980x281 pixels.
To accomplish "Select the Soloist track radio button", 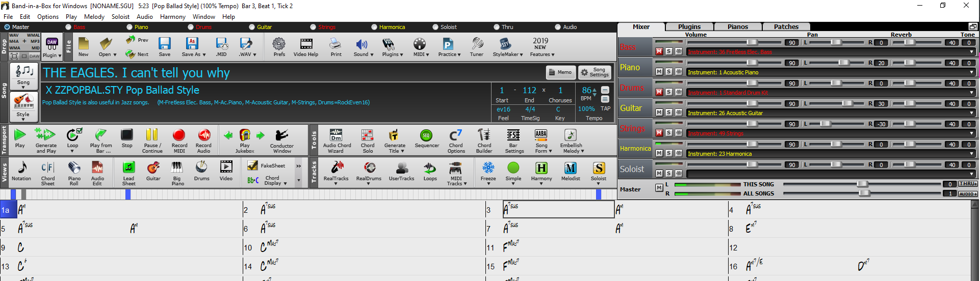I will (x=435, y=27).
